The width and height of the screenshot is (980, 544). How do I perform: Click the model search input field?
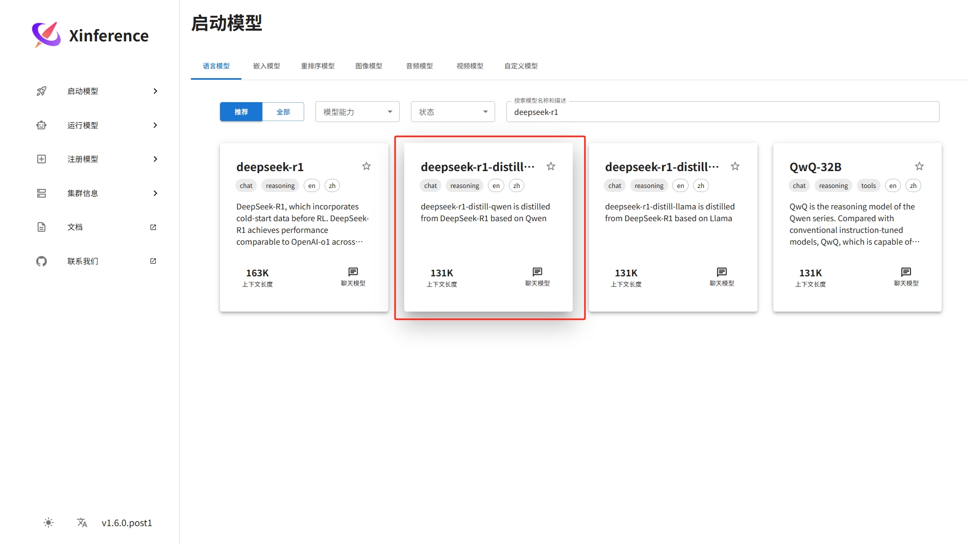[x=722, y=112]
